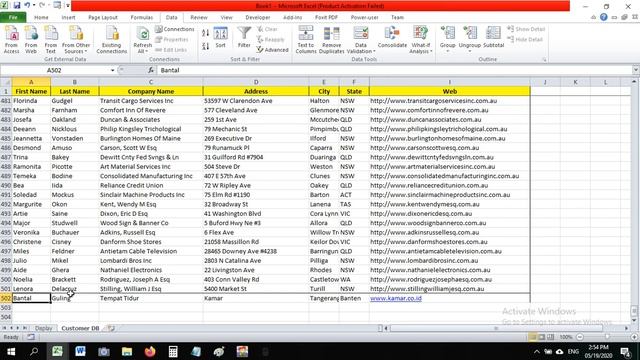This screenshot has width=640, height=360.
Task: Click Advanced filter option
Action: pyautogui.click(x=273, y=50)
